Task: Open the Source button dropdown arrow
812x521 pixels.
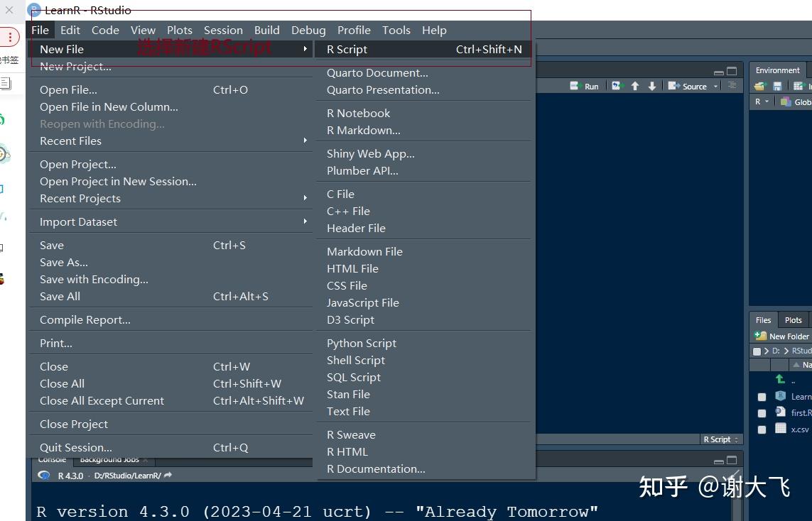Action: [x=715, y=86]
